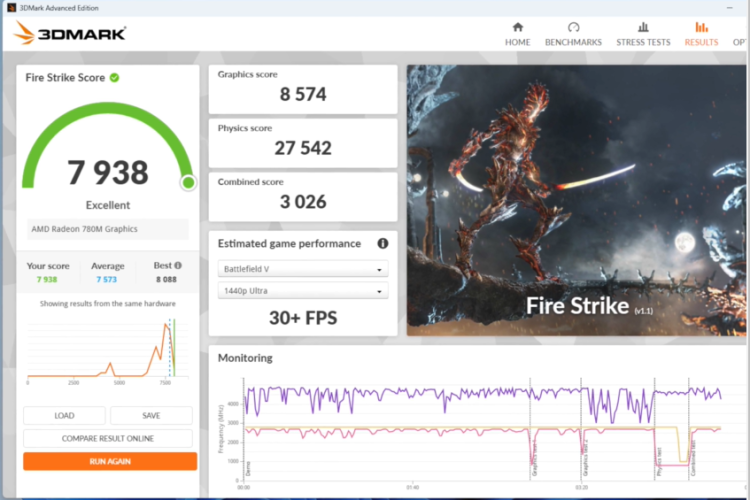Open the 1440p Ultra resolution dropdown
Screen dimensions: 750x500
[x=303, y=291]
